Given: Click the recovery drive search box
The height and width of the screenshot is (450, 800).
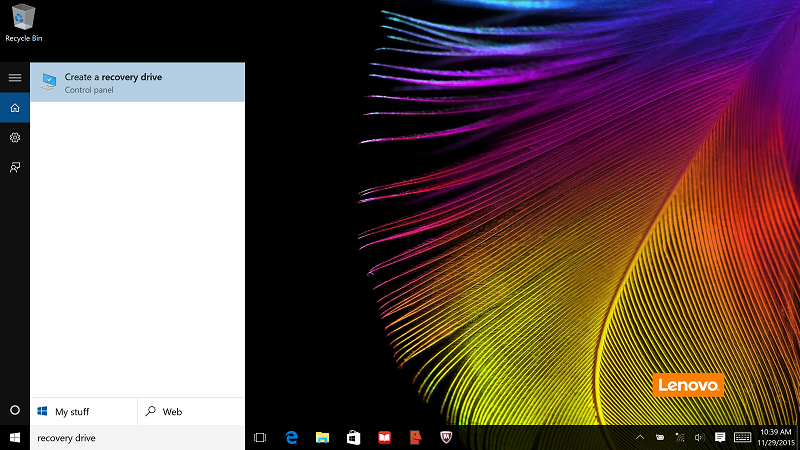Looking at the screenshot, I should pos(137,438).
